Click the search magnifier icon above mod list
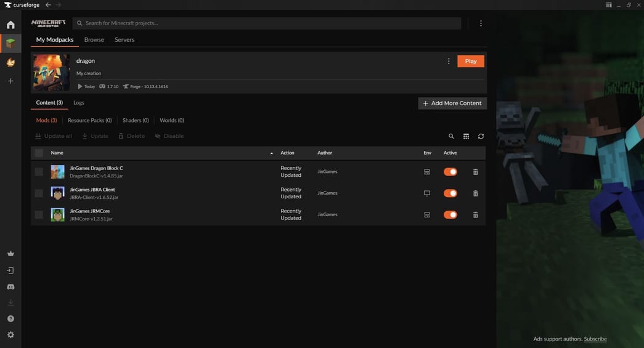This screenshot has width=644, height=348. (451, 136)
